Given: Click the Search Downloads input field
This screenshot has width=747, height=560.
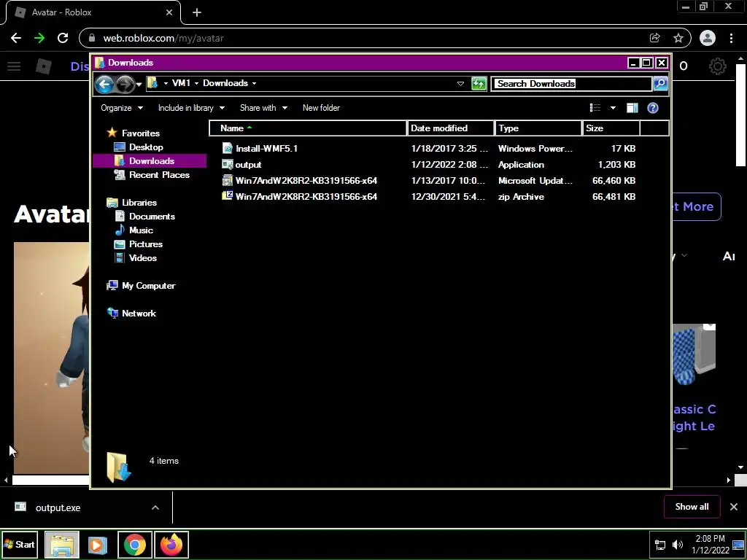Looking at the screenshot, I should click(x=571, y=84).
